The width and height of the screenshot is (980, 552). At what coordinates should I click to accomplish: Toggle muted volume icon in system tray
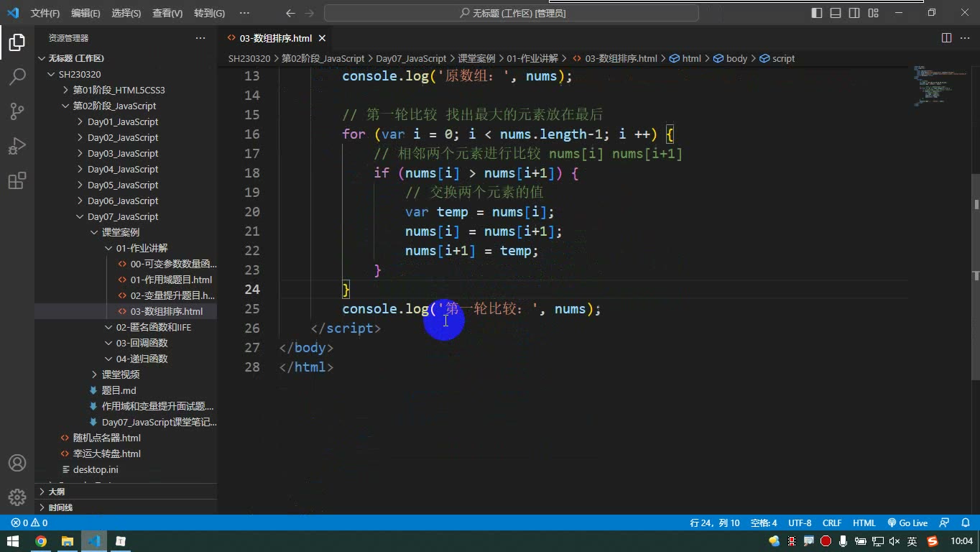[895, 541]
